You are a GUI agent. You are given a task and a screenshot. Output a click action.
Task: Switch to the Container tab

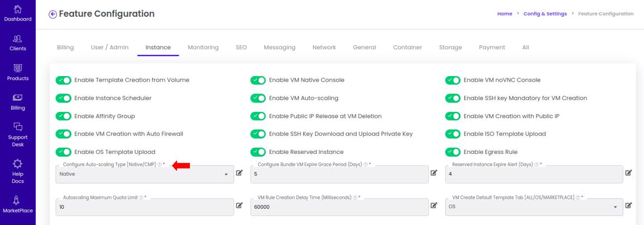coord(407,48)
